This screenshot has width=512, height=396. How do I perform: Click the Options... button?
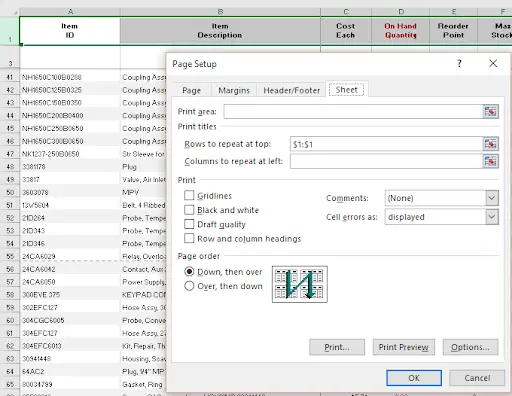(x=470, y=347)
